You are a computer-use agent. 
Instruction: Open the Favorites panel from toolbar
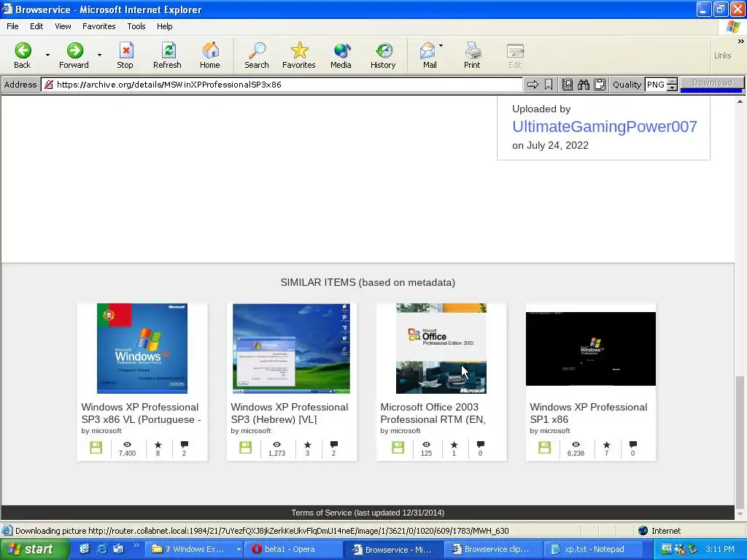(x=298, y=55)
